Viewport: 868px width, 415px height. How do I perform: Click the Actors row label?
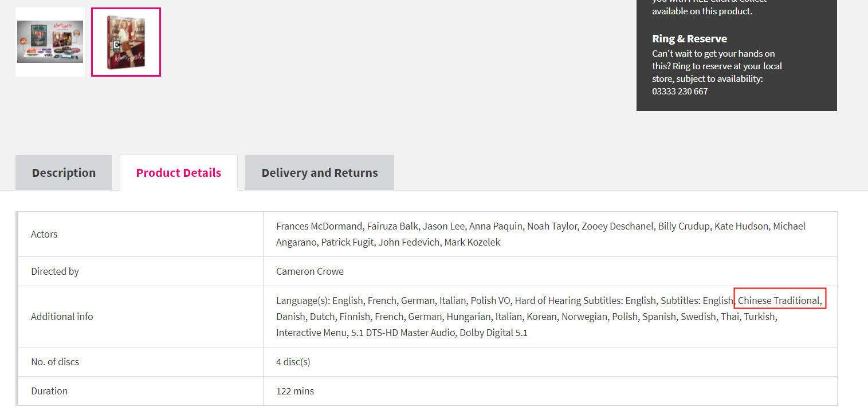(x=44, y=234)
